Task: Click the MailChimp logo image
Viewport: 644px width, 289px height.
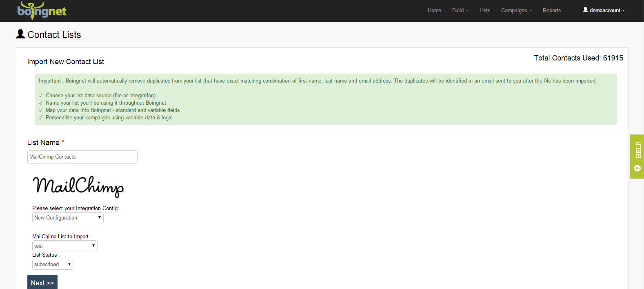Action: pyautogui.click(x=78, y=186)
